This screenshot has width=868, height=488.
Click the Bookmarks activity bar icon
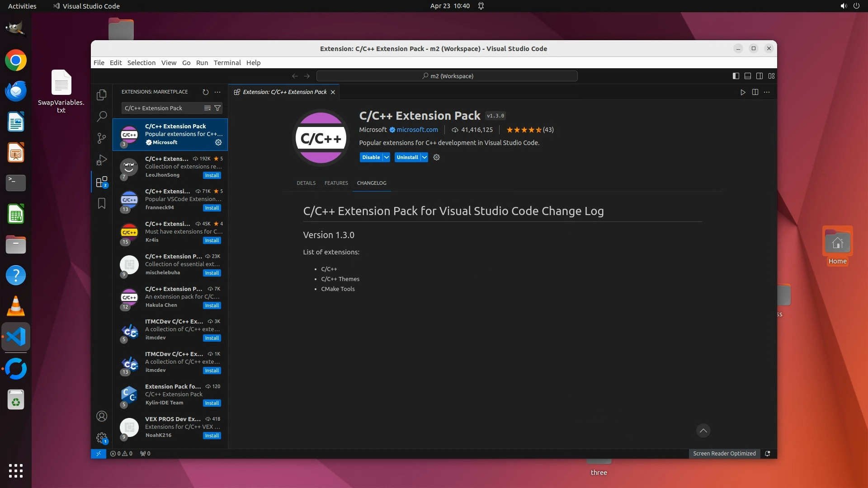click(x=102, y=203)
